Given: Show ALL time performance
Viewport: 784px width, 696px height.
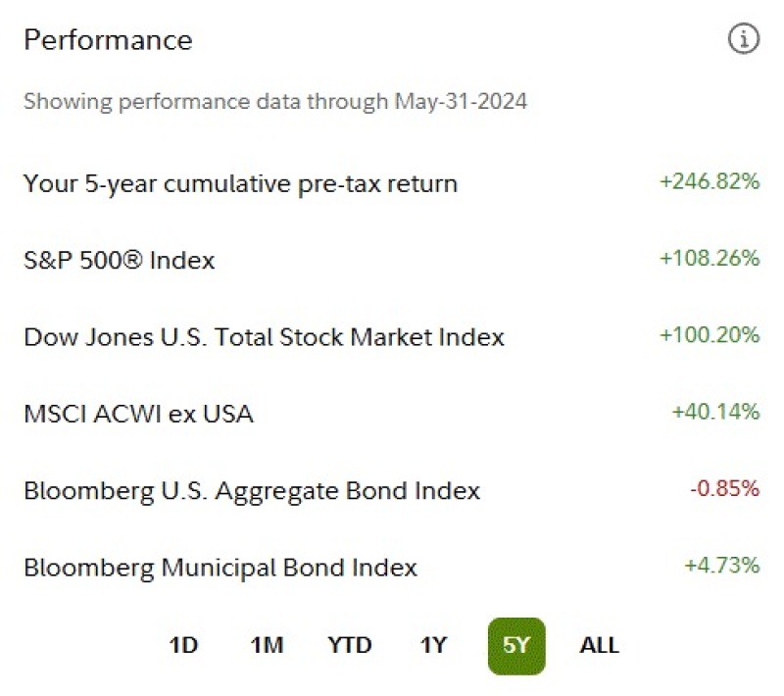Looking at the screenshot, I should 600,645.
